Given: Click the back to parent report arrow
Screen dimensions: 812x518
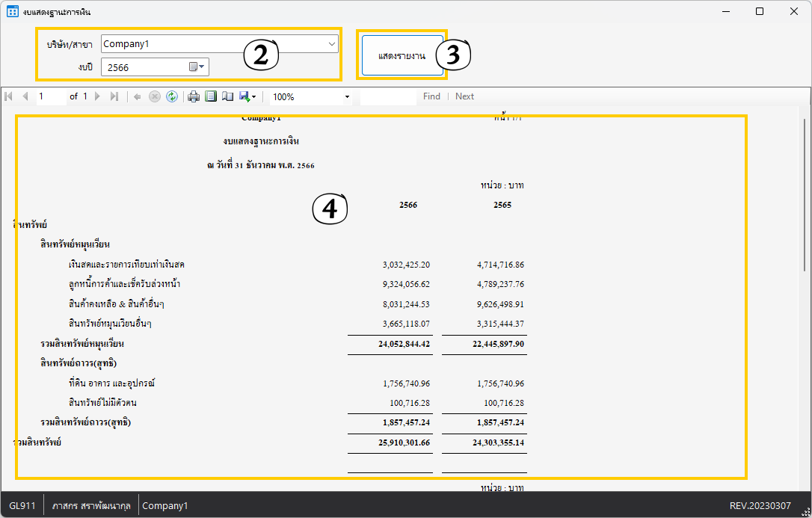Looking at the screenshot, I should point(138,96).
